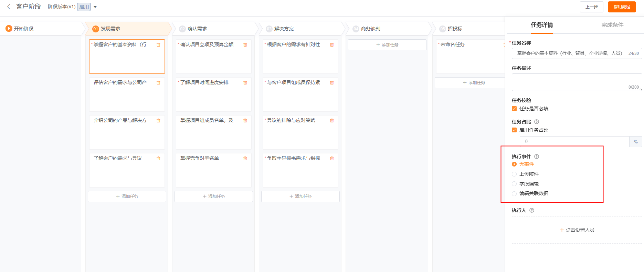644x272 pixels.
Task: Click the help icon next to 任务占比
Action: pyautogui.click(x=537, y=122)
